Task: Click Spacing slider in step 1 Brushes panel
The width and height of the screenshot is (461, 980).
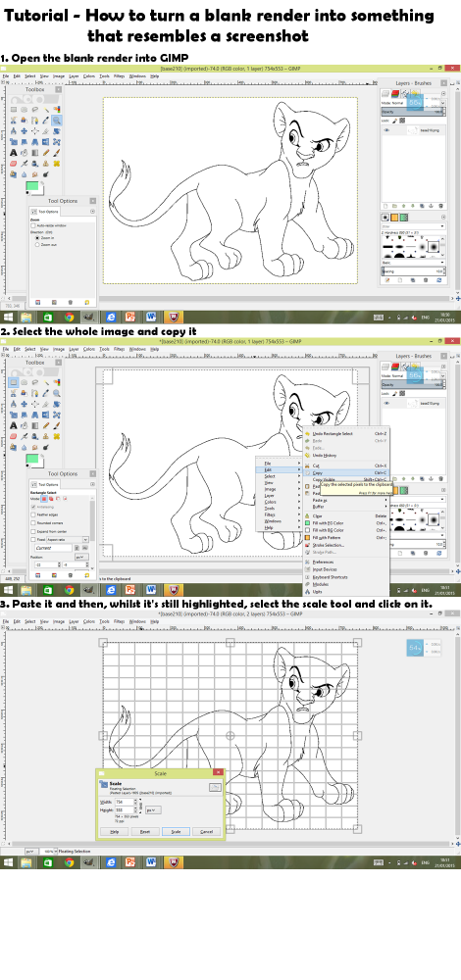Action: click(x=414, y=271)
